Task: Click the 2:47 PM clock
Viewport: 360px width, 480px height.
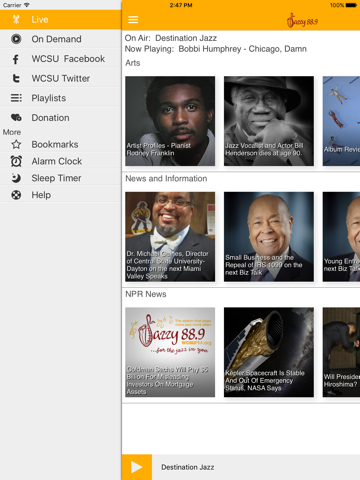Action: pyautogui.click(x=181, y=5)
